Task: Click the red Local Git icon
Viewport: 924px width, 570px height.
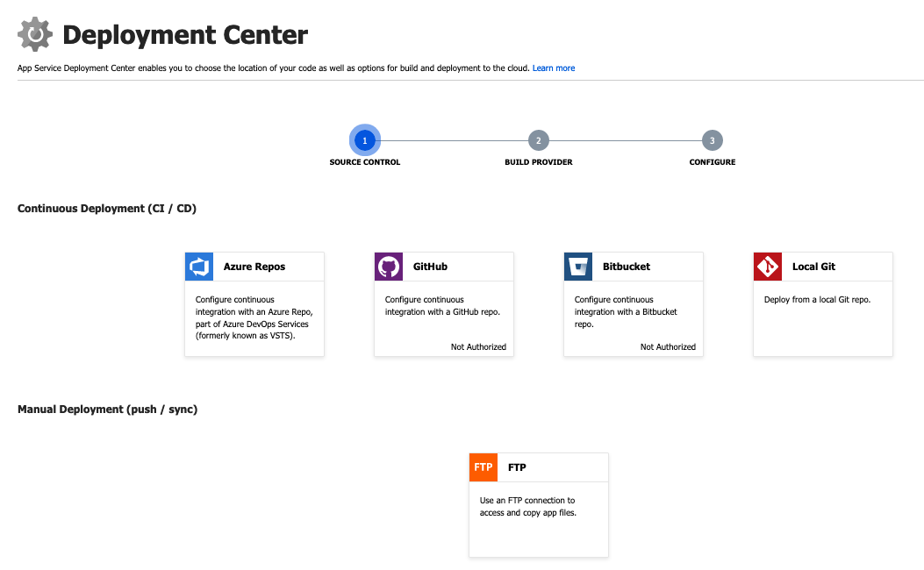Action: (768, 267)
